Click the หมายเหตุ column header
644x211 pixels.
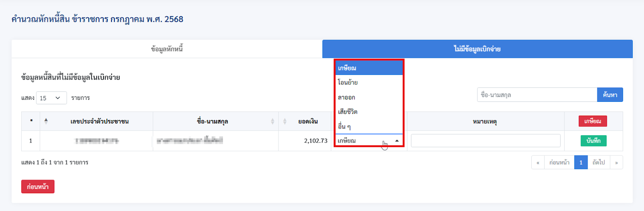point(485,121)
